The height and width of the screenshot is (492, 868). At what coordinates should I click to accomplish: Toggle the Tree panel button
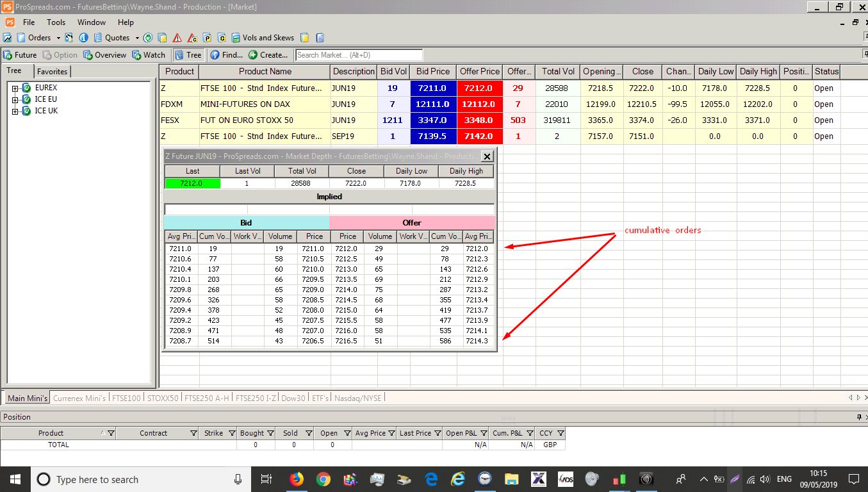tap(188, 55)
